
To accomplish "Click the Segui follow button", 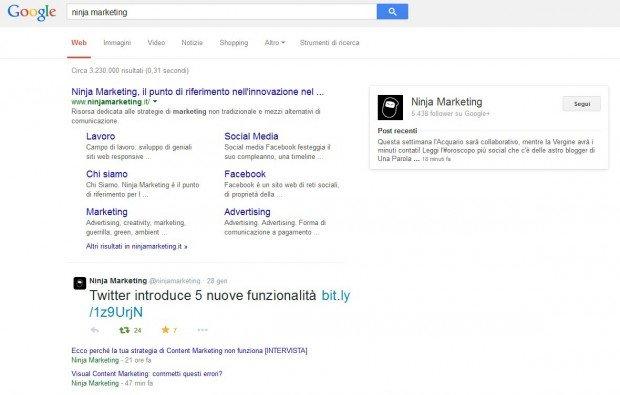I will [x=582, y=104].
